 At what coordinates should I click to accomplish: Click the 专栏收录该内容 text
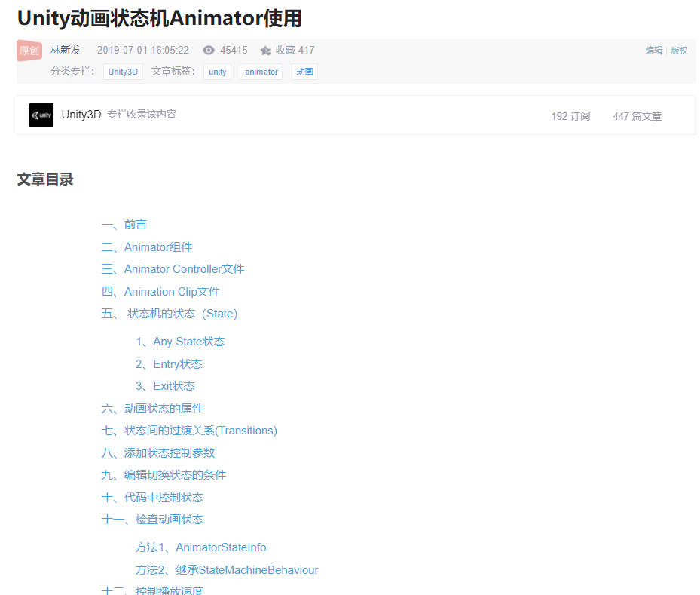142,115
